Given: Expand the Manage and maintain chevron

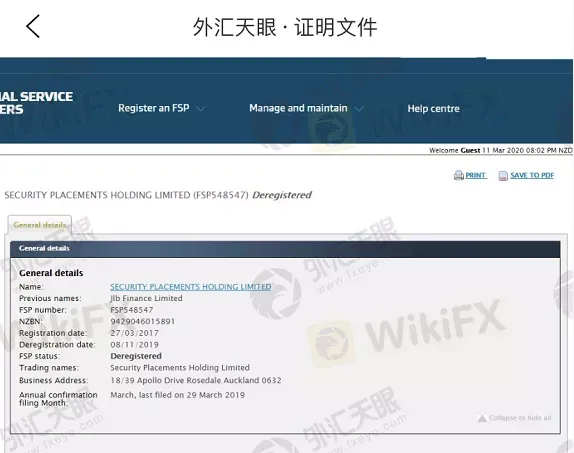Looking at the screenshot, I should [359, 109].
